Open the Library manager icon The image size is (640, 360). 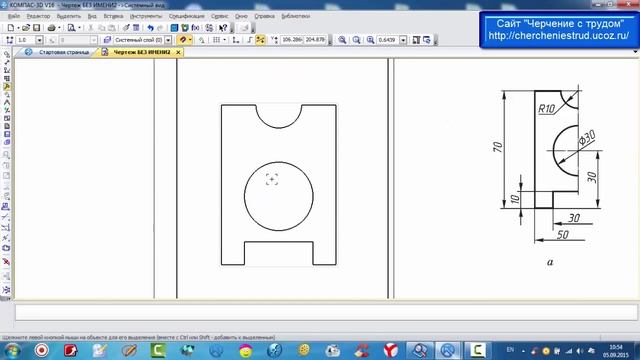[185, 28]
